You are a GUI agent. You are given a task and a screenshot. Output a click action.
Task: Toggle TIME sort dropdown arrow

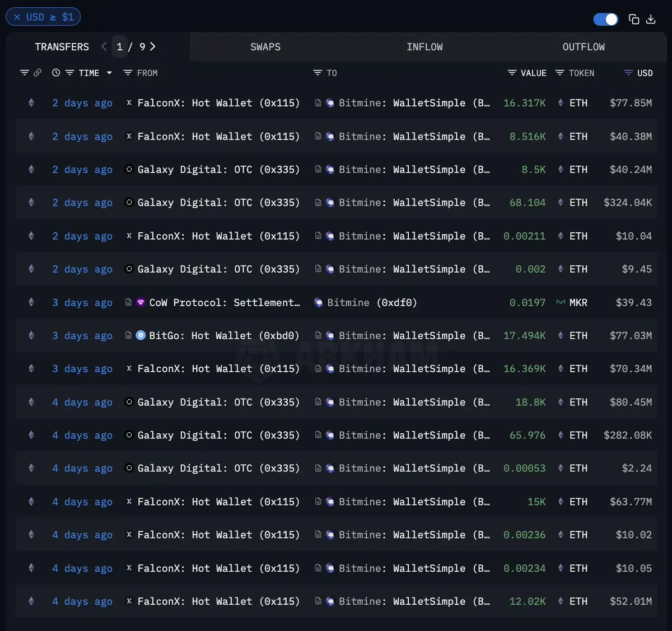109,73
